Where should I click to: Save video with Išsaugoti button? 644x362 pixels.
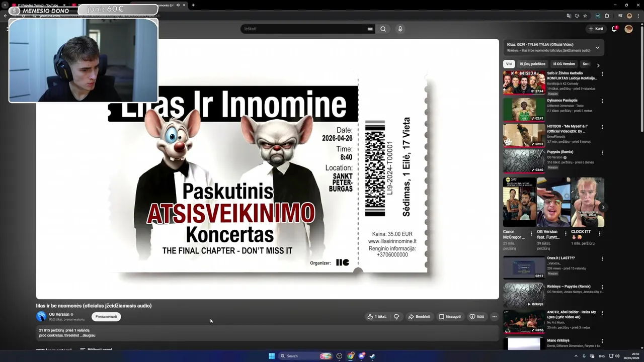click(450, 317)
